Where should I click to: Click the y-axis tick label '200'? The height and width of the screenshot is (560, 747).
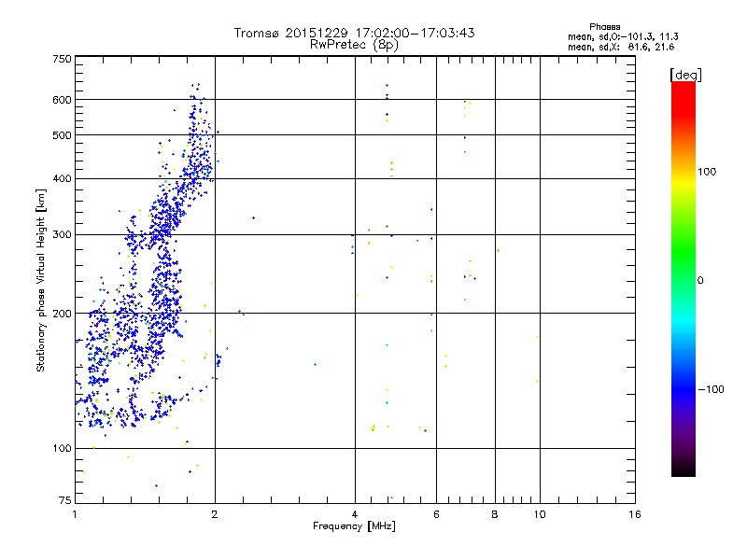pyautogui.click(x=62, y=314)
